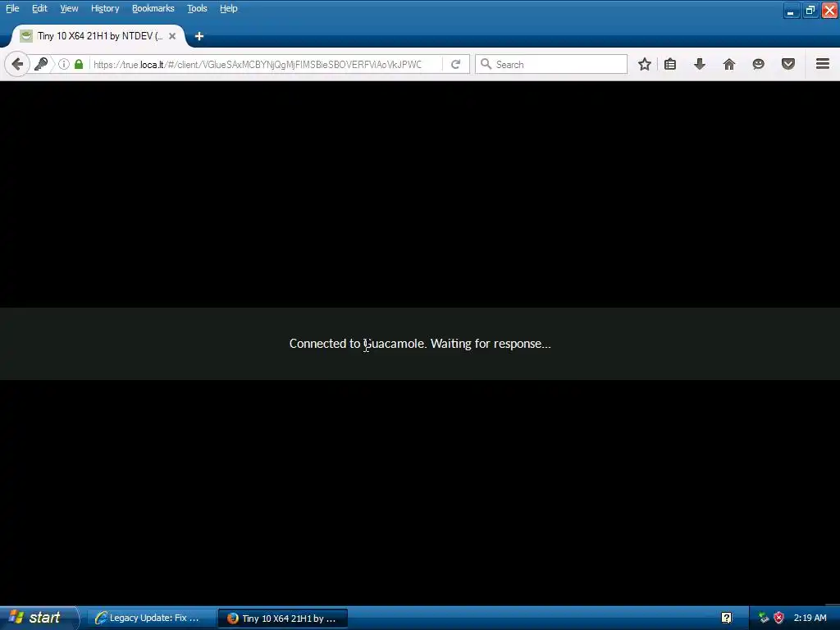Click the 2:19 AM clock
The image size is (840, 630).
coord(810,619)
